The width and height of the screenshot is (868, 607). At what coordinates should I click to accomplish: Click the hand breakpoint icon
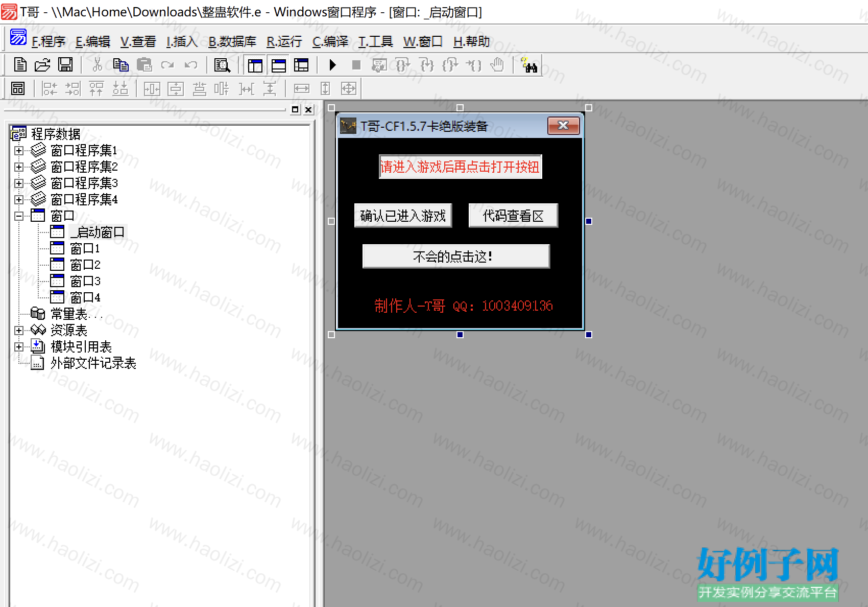click(x=497, y=65)
